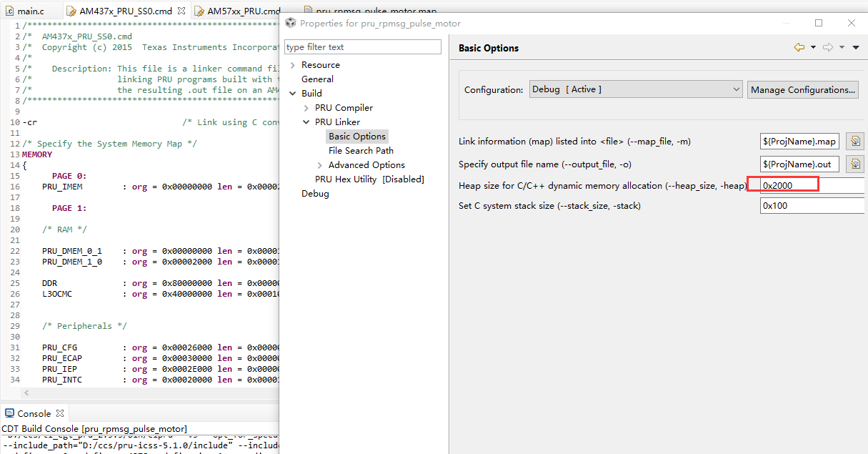Expand the Resource tree node

point(292,65)
